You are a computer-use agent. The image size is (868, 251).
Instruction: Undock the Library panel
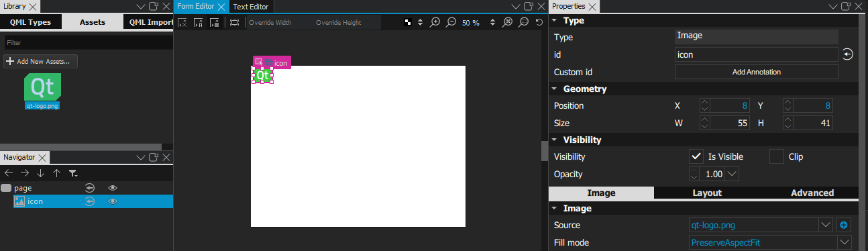coord(153,6)
